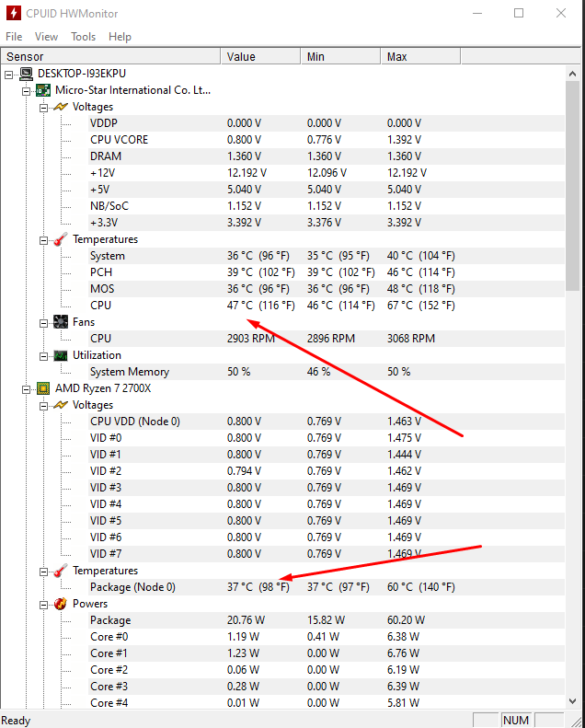Select the DRAM voltage row
Viewport: 585px width, 728px height.
point(327,156)
